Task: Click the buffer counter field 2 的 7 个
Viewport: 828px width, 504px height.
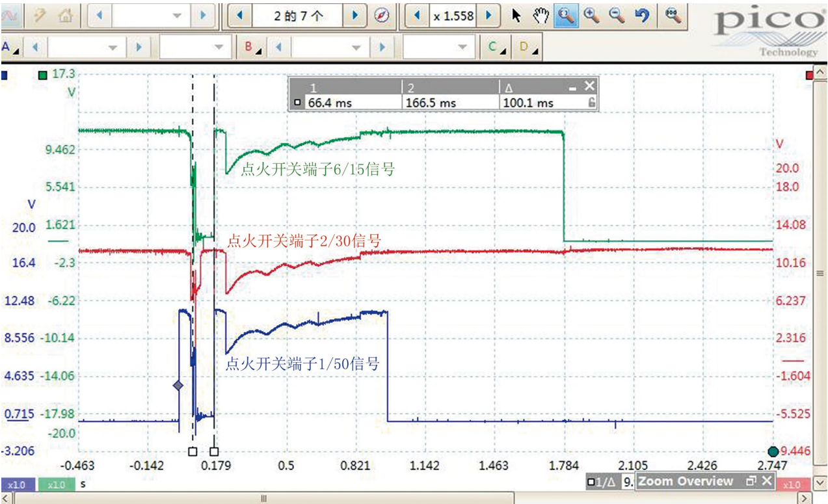Action: click(297, 16)
